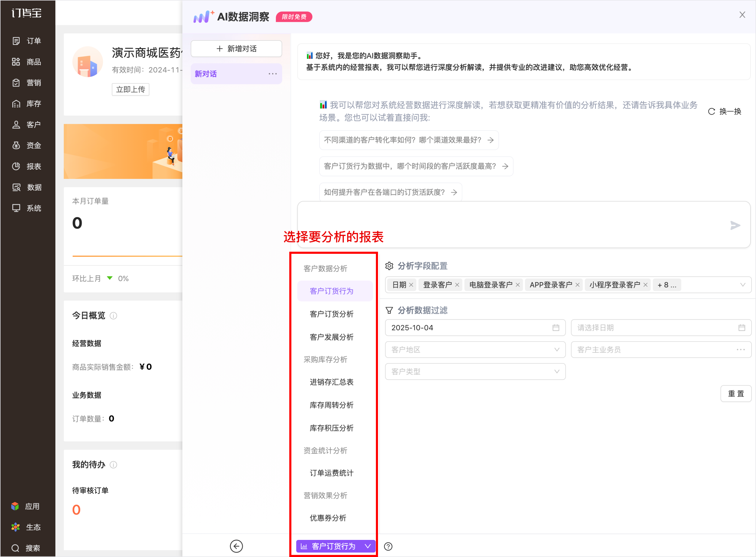Click the send message arrow icon
This screenshot has width=756, height=557.
(x=735, y=225)
